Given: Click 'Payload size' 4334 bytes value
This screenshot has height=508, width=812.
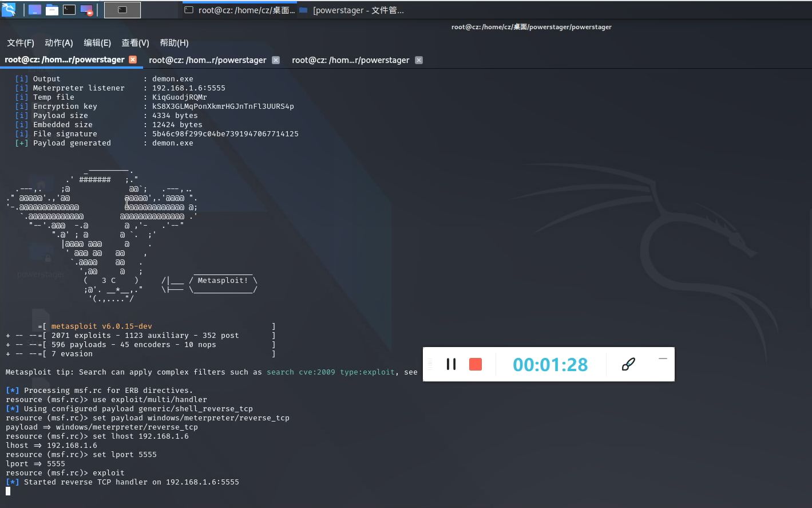Looking at the screenshot, I should click(175, 116).
